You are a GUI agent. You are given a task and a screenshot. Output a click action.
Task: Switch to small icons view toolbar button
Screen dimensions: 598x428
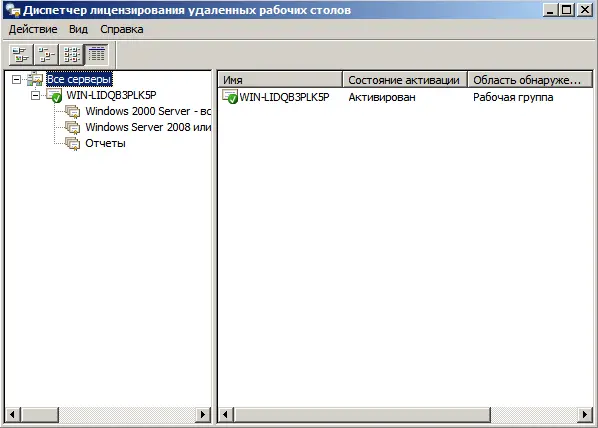[x=46, y=54]
